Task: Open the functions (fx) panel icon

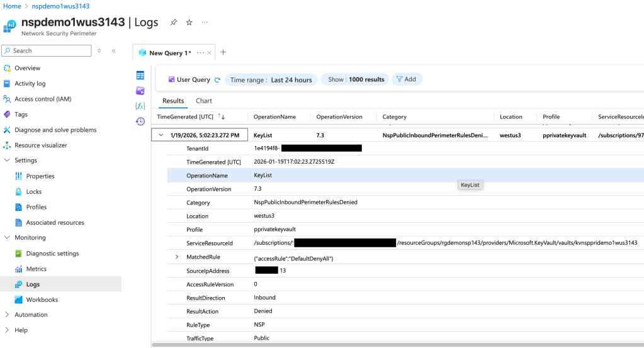Action: coord(140,106)
